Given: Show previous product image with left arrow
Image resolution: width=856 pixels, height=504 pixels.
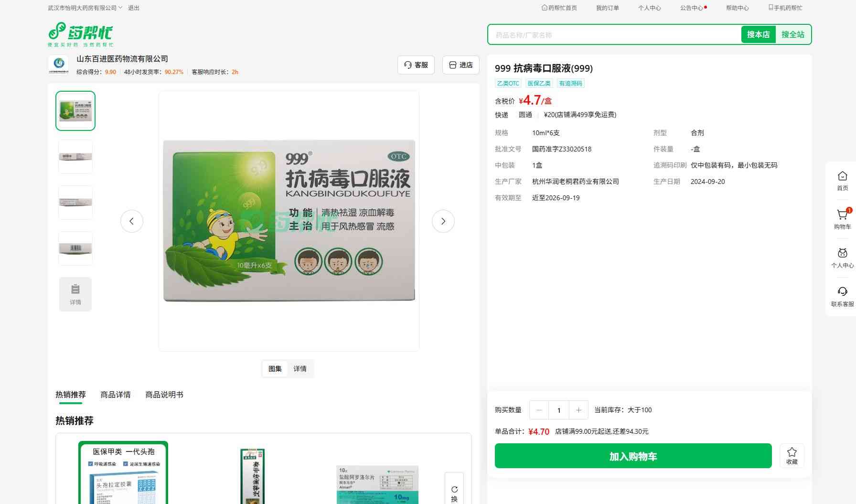Looking at the screenshot, I should coord(132,221).
